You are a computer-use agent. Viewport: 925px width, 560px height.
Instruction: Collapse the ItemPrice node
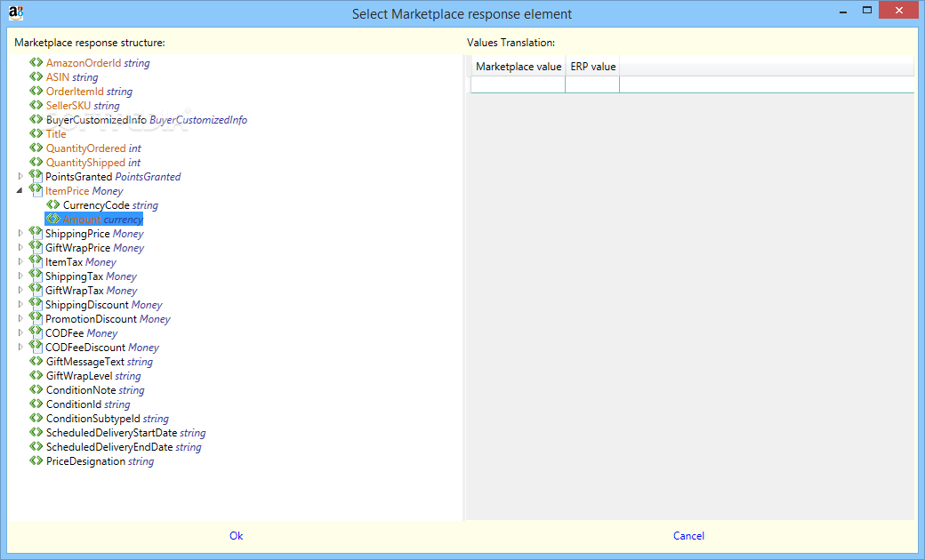[20, 190]
